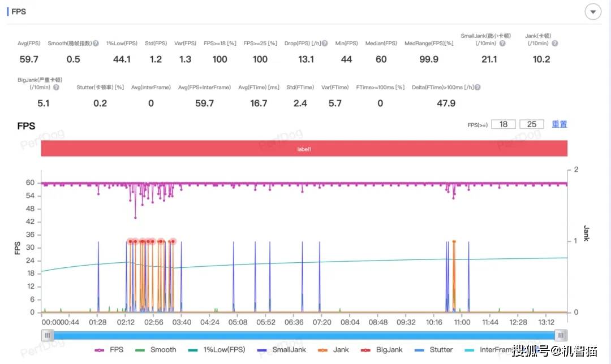611x364 pixels.
Task: Click help icon next to Smooth(稳帧指数)
Action: click(96, 44)
